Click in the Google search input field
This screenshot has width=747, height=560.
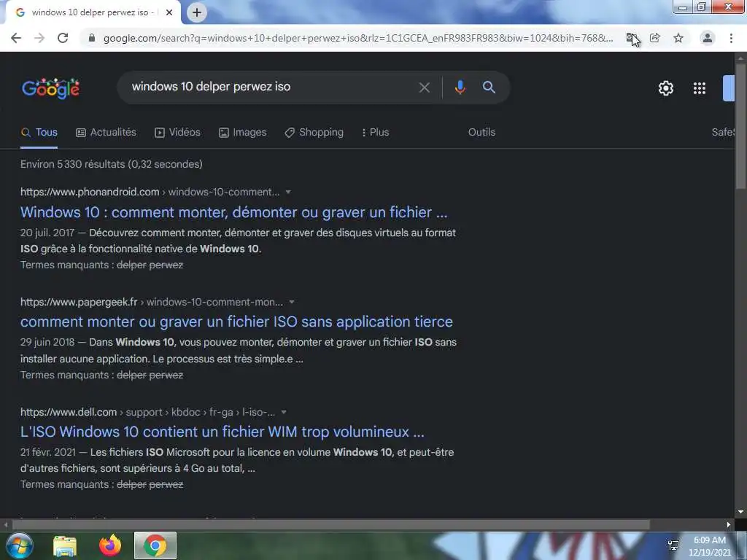271,87
